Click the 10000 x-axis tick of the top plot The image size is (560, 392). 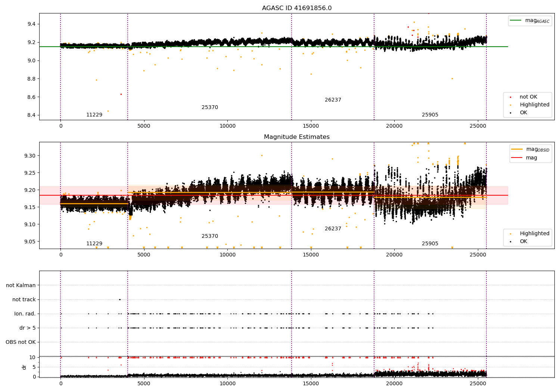tap(227, 126)
